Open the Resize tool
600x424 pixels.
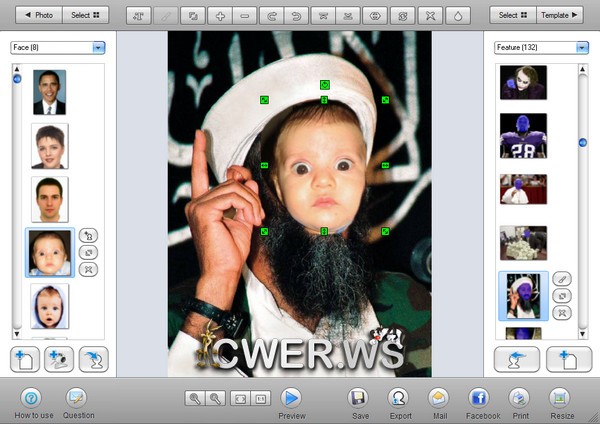(x=561, y=398)
